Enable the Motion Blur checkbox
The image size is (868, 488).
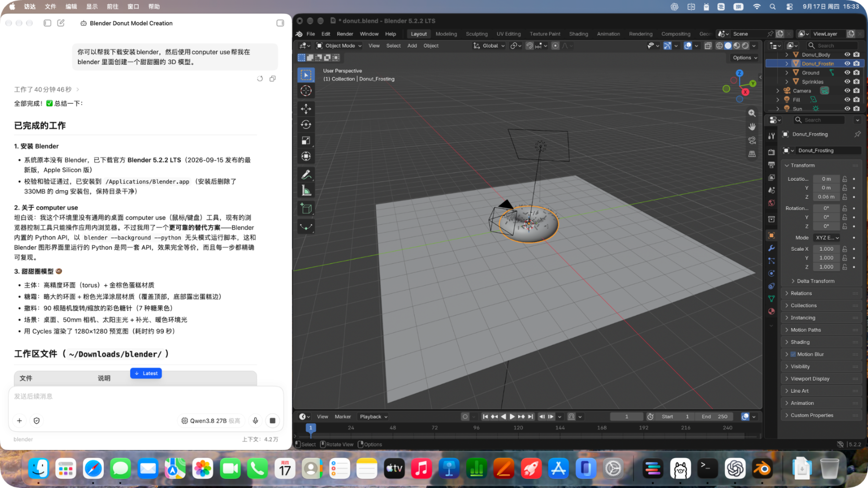click(x=793, y=354)
